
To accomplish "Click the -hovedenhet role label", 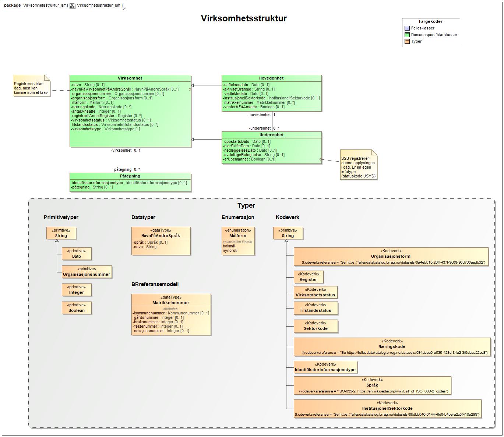I will coord(260,114).
